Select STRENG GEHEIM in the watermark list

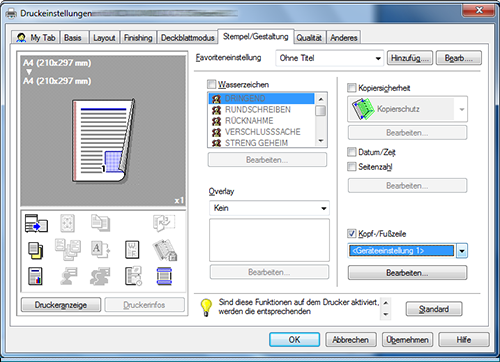click(x=261, y=143)
